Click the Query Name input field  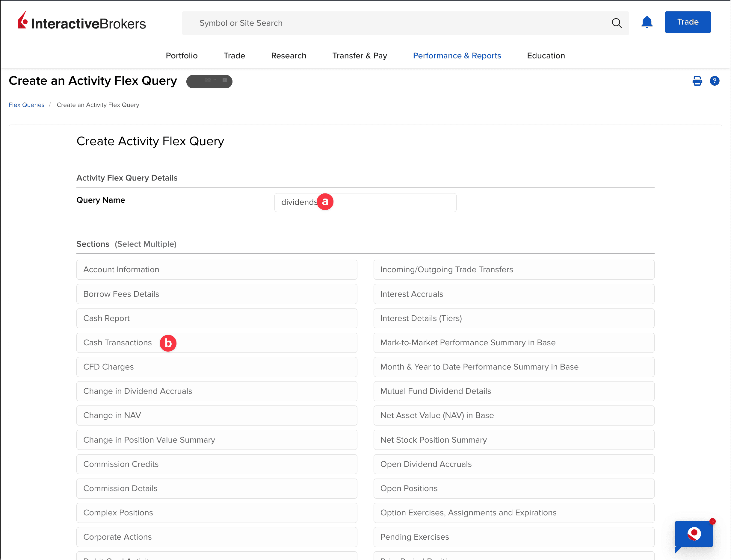pyautogui.click(x=383, y=202)
